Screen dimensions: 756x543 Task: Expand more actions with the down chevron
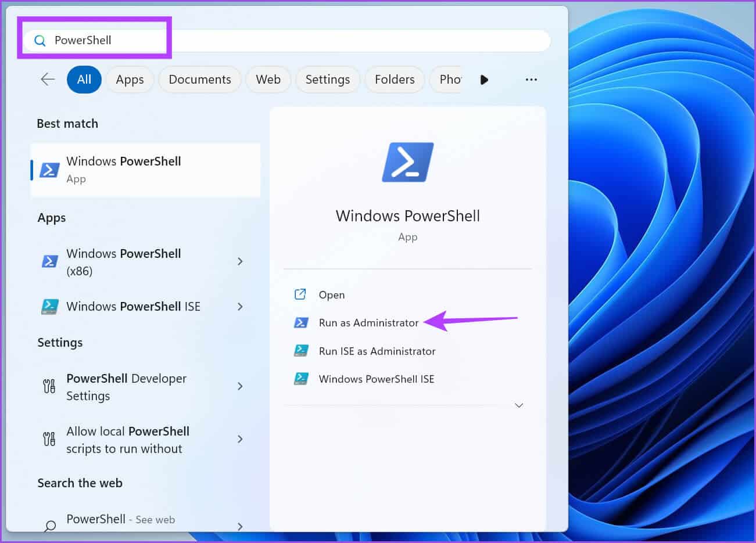point(519,405)
